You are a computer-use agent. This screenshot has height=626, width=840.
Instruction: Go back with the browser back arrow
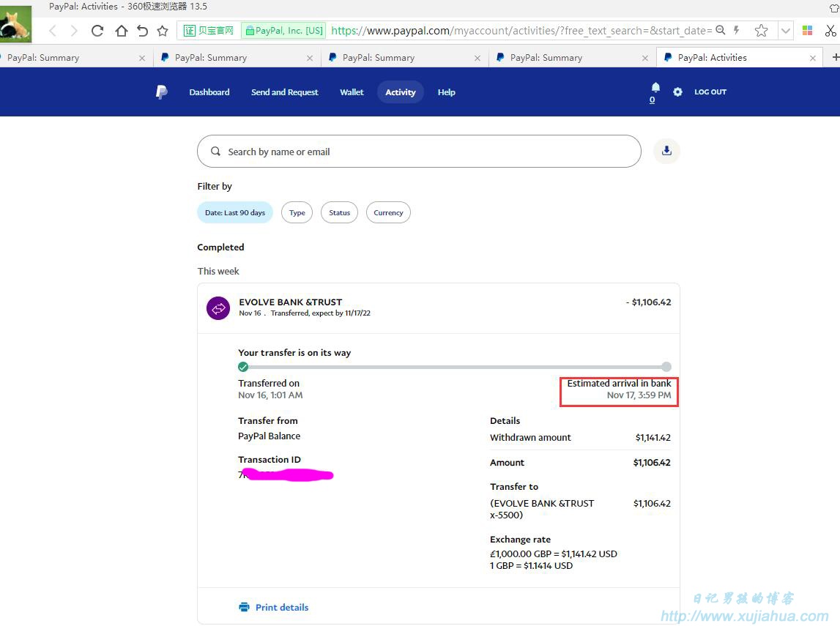pyautogui.click(x=53, y=31)
